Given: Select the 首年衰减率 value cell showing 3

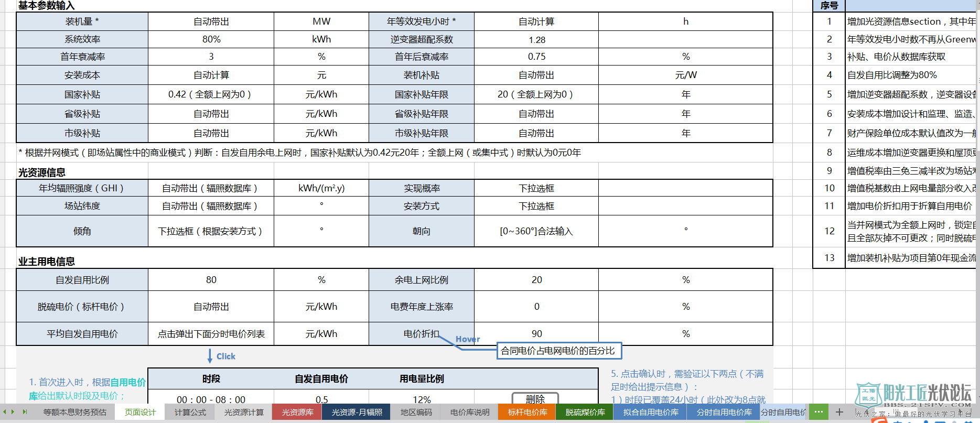Looking at the screenshot, I should tap(211, 57).
